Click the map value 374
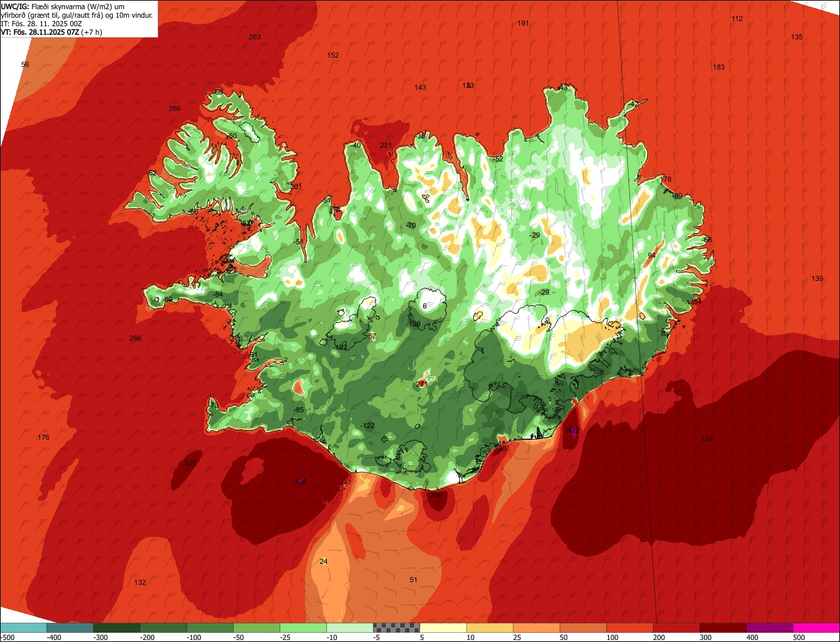Viewport: 840px width, 642px height. point(706,439)
